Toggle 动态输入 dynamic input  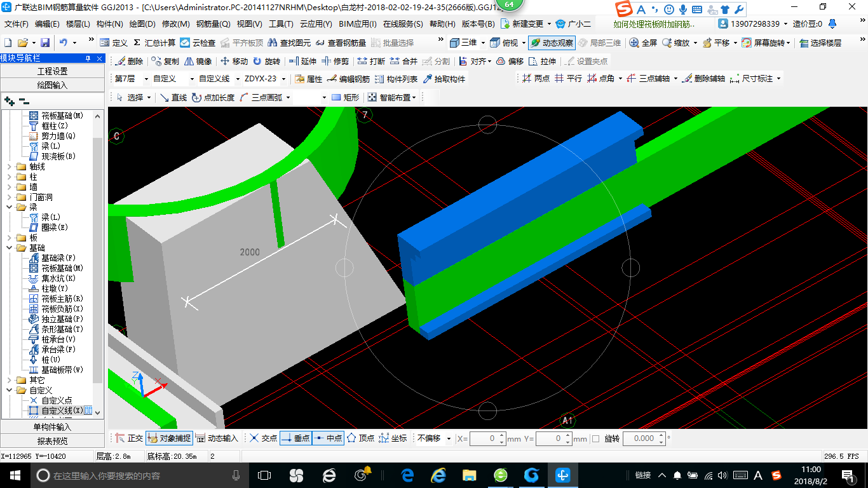click(217, 438)
